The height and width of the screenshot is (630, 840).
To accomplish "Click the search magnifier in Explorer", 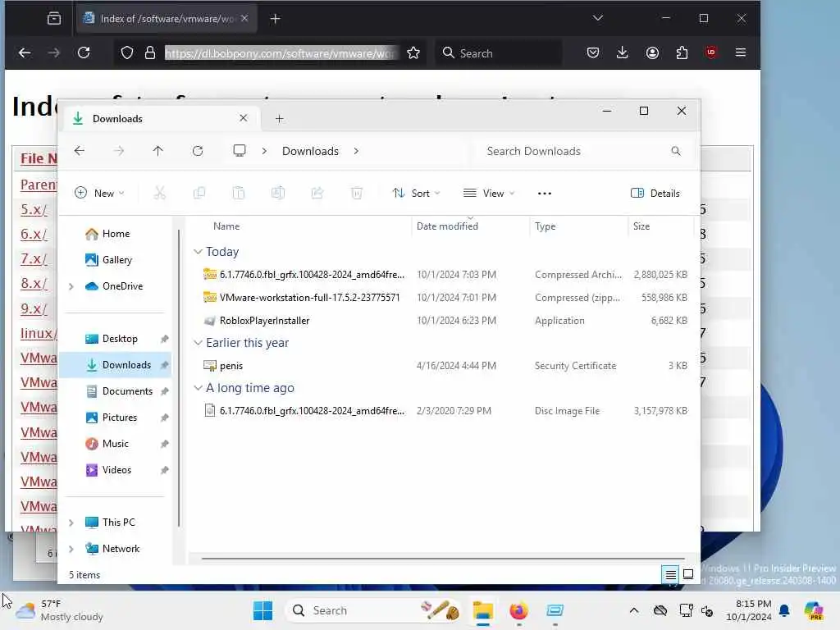I will [x=676, y=151].
